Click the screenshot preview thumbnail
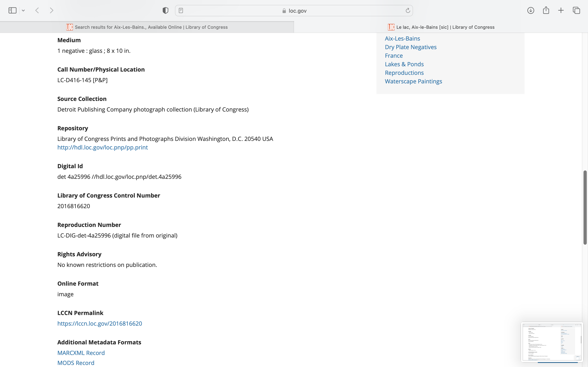The width and height of the screenshot is (588, 367). click(552, 342)
